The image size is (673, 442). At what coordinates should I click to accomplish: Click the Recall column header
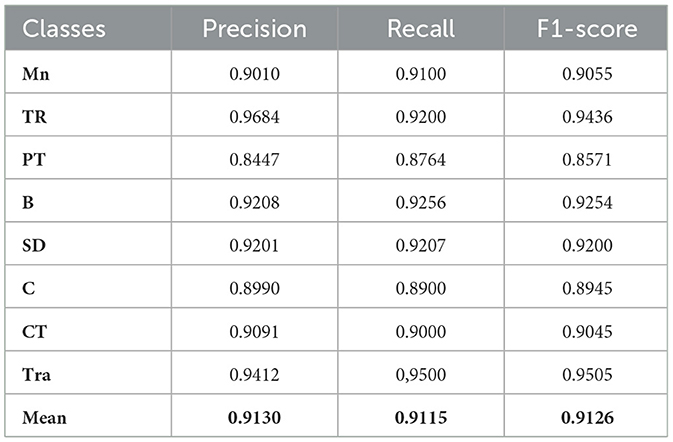[421, 29]
